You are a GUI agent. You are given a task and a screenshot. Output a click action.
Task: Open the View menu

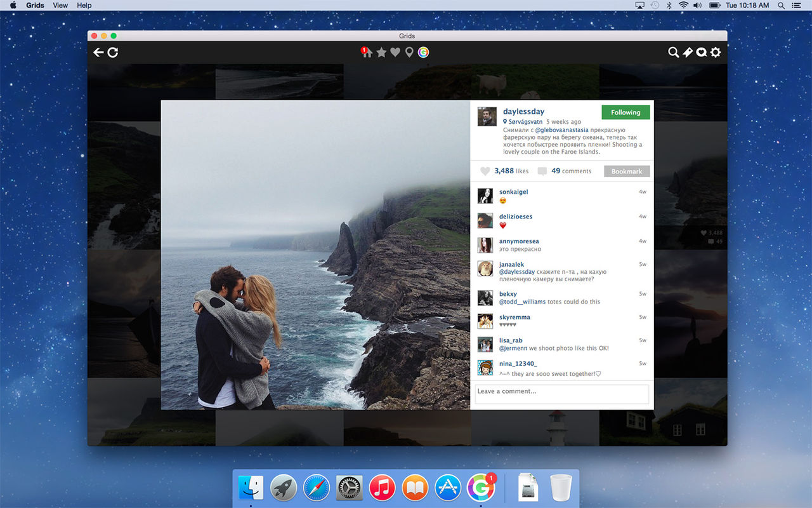(x=60, y=5)
